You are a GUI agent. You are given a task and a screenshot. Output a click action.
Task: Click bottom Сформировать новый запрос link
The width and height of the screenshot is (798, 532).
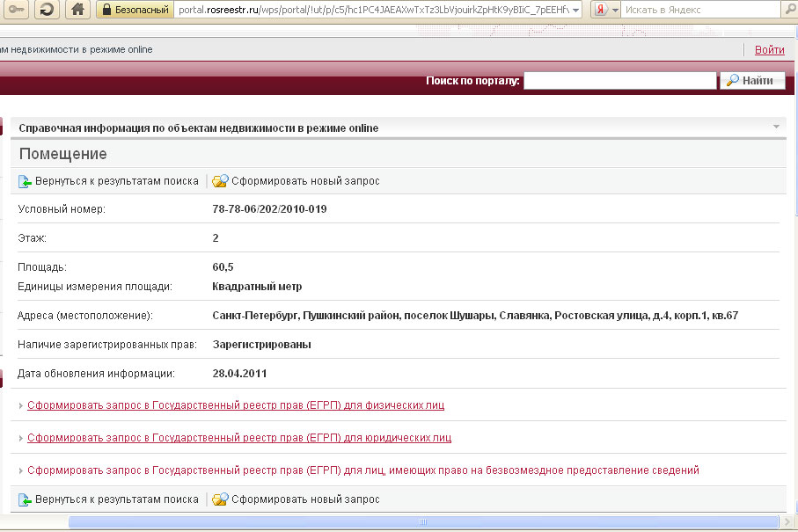(305, 499)
